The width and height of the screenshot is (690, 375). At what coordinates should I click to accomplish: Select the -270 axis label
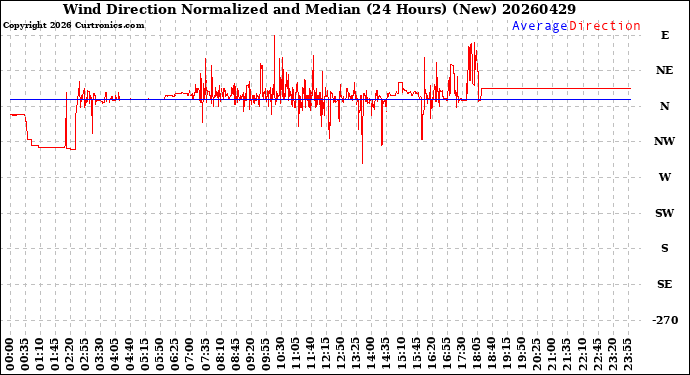click(x=665, y=320)
